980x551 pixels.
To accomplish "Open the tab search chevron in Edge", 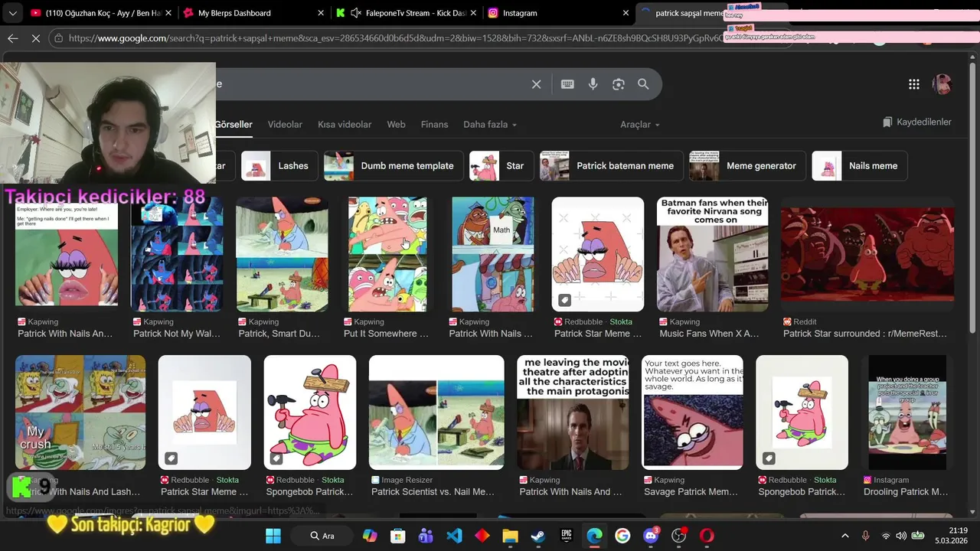I will point(12,13).
